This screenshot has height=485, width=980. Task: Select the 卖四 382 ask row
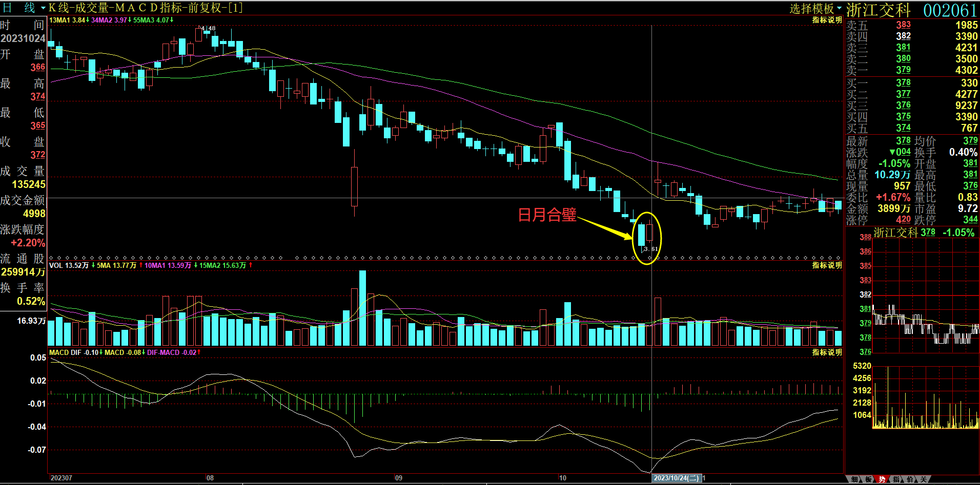click(912, 36)
